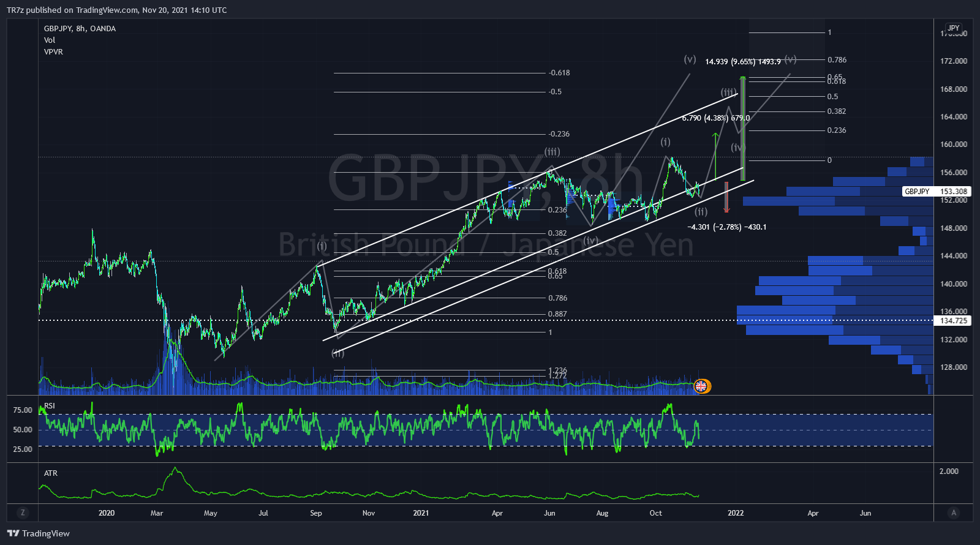Click the ATR pane label
Screen dimensions: 980x545
pos(51,473)
